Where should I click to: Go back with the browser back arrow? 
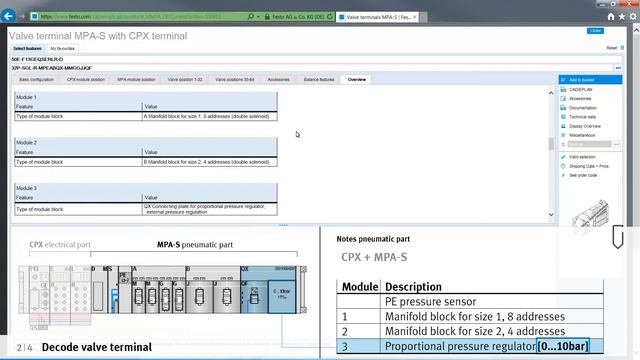(x=8, y=16)
